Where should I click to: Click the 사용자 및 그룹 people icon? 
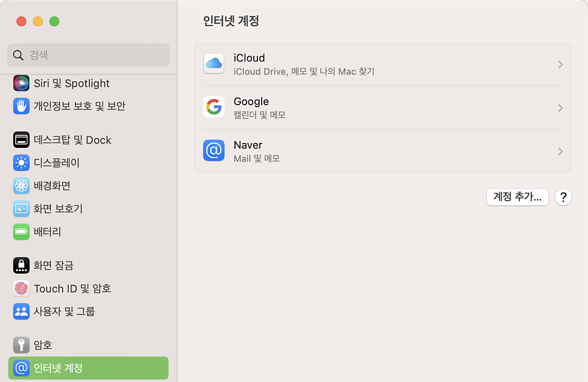21,311
